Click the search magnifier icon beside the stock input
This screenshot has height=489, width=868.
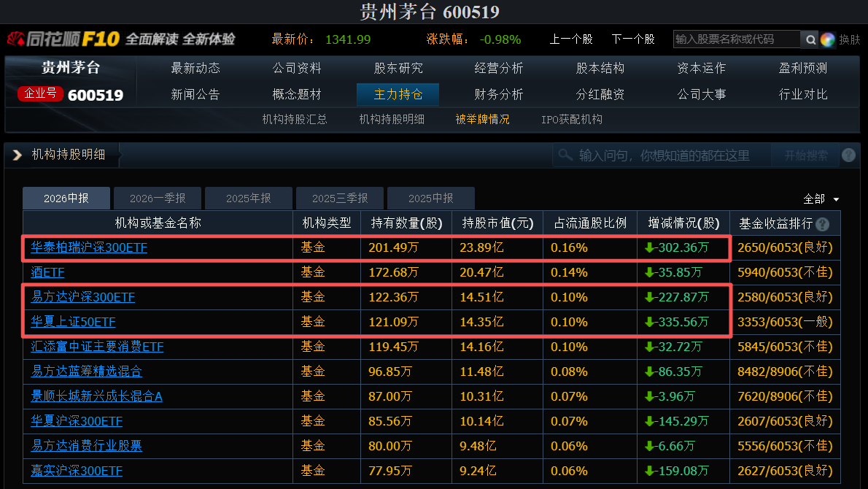(x=810, y=39)
